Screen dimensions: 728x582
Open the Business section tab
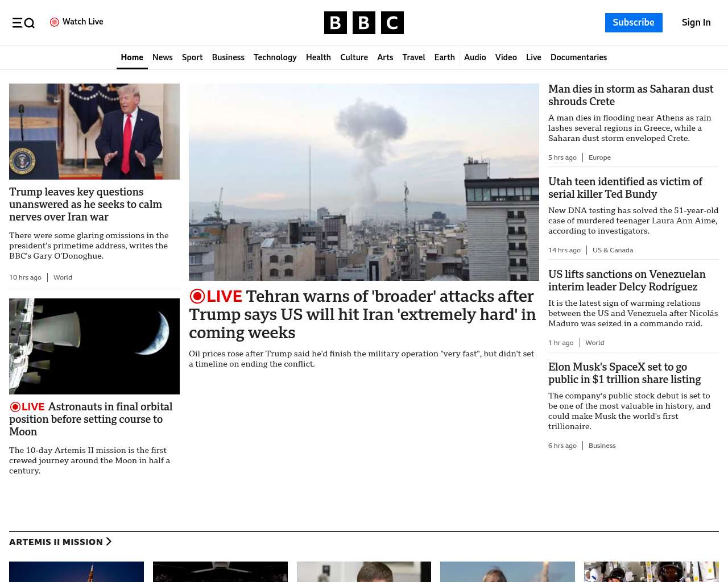pyautogui.click(x=228, y=57)
